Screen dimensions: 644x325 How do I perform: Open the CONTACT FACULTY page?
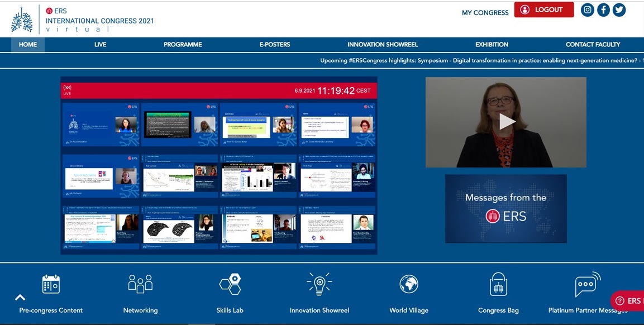pyautogui.click(x=593, y=44)
